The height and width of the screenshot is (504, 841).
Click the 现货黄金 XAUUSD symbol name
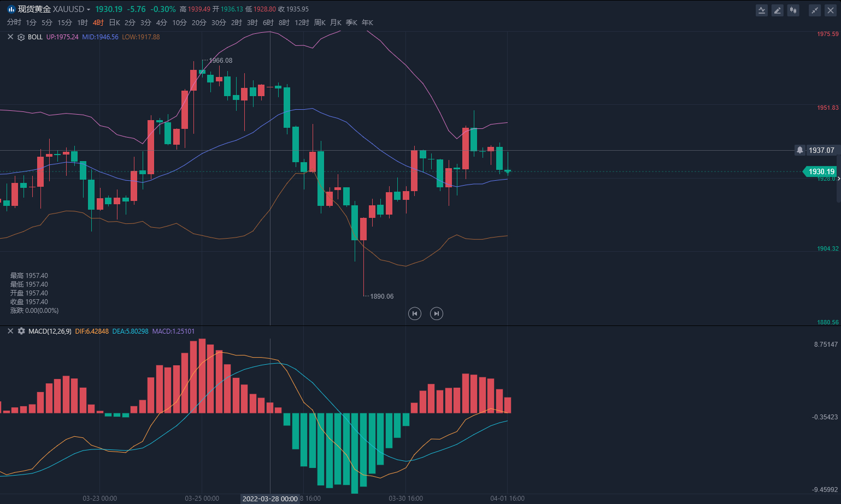point(51,9)
